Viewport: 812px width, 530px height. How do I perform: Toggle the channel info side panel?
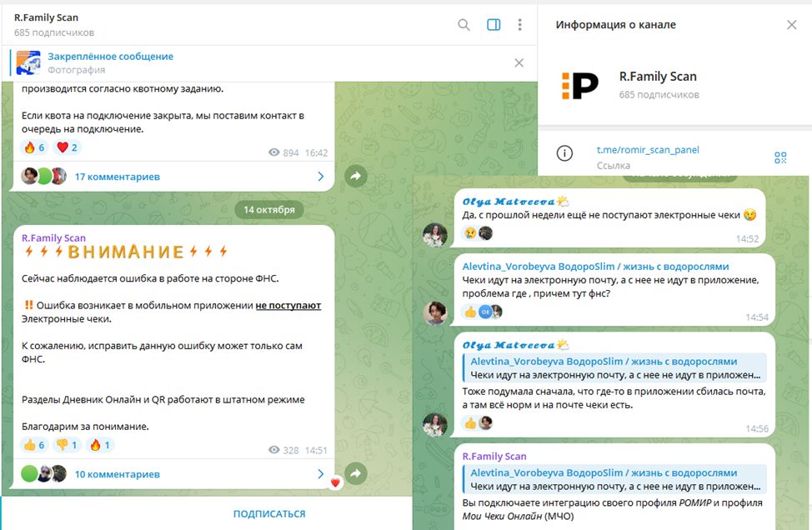(x=494, y=25)
